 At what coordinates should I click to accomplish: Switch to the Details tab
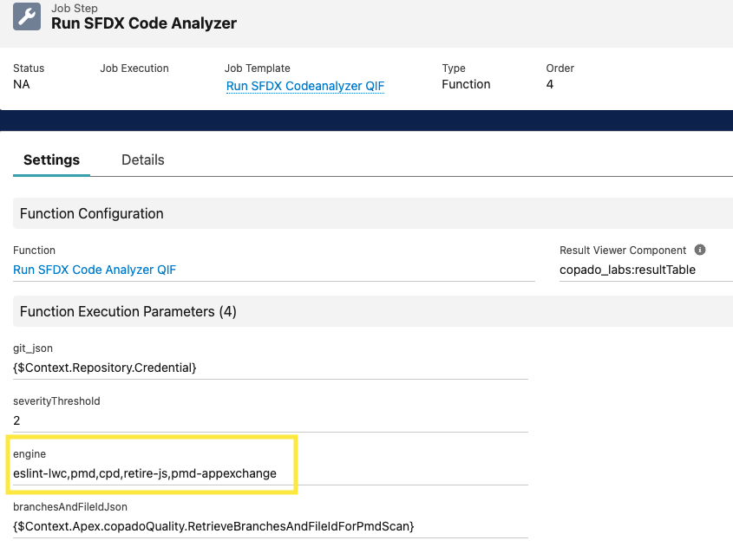[x=142, y=160]
